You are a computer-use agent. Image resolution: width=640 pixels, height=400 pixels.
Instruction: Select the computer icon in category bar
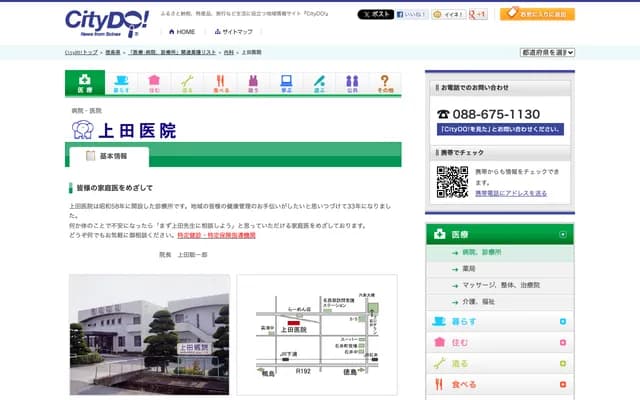pyautogui.click(x=286, y=83)
